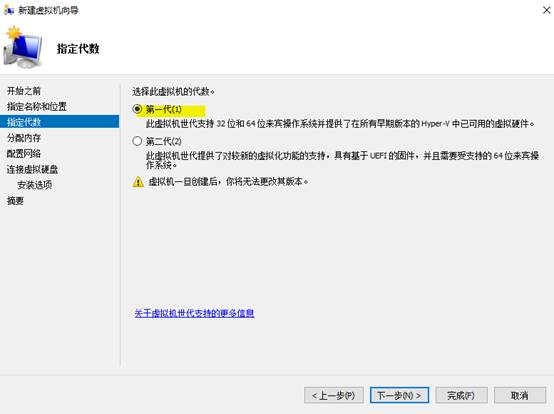Jump to the 分配内存 step
The height and width of the screenshot is (414, 554).
(24, 138)
